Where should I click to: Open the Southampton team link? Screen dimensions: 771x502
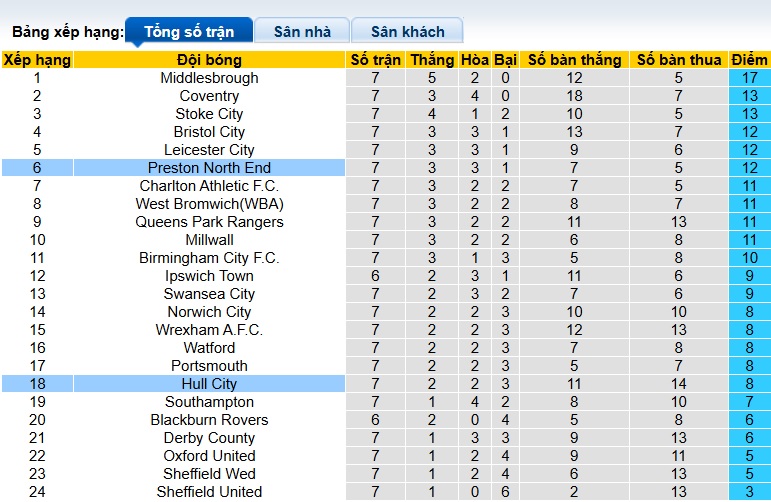pyautogui.click(x=209, y=402)
